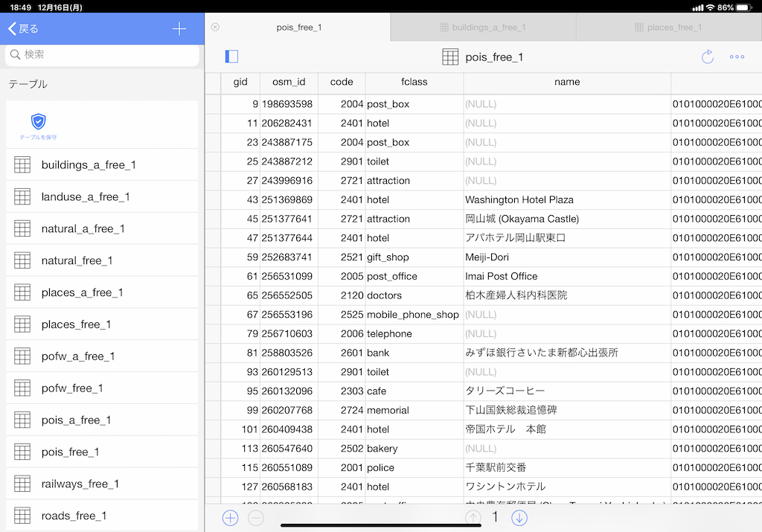Screen dimensions: 762x532
Task: Click grid icon beside roads_free_1
Action: 22,516
